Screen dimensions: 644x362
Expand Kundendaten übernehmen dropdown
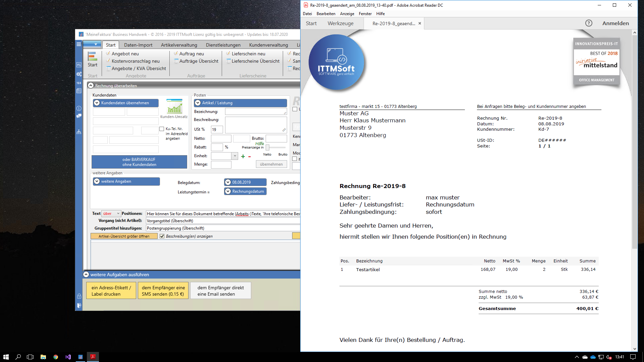pyautogui.click(x=126, y=103)
